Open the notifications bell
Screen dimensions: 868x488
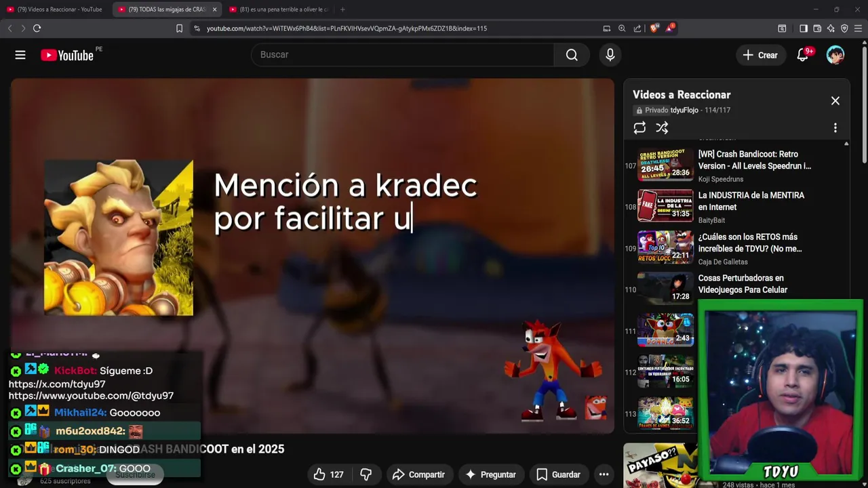pyautogui.click(x=802, y=55)
